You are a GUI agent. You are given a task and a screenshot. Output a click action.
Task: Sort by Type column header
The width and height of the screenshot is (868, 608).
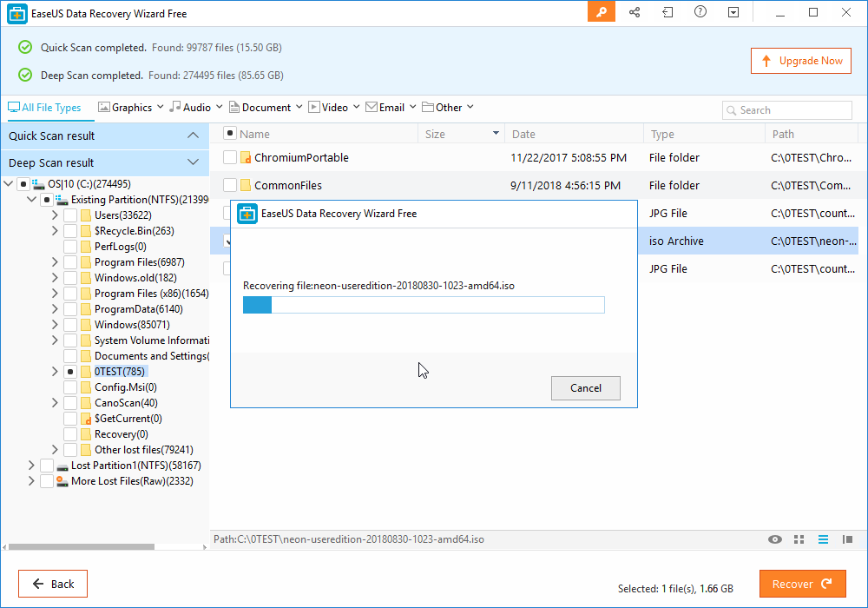704,134
